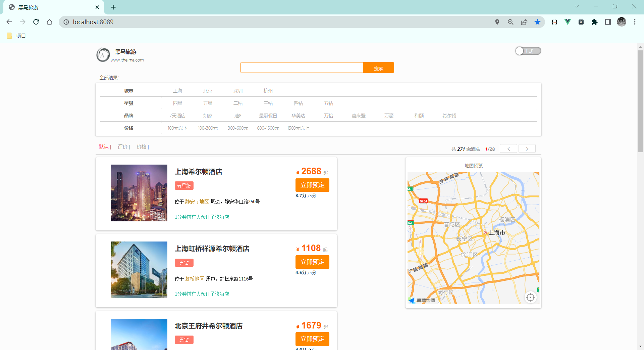
Task: Open the browser home page
Action: pyautogui.click(x=50, y=22)
